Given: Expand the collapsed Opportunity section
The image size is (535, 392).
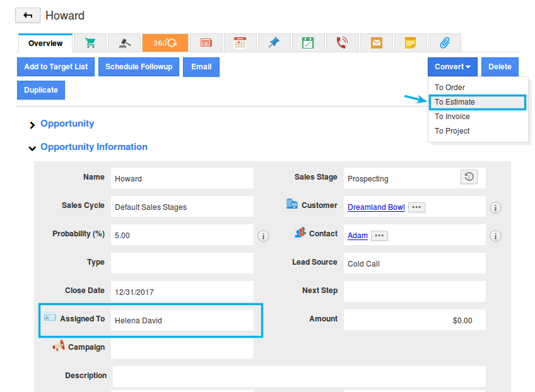Looking at the screenshot, I should tap(32, 125).
